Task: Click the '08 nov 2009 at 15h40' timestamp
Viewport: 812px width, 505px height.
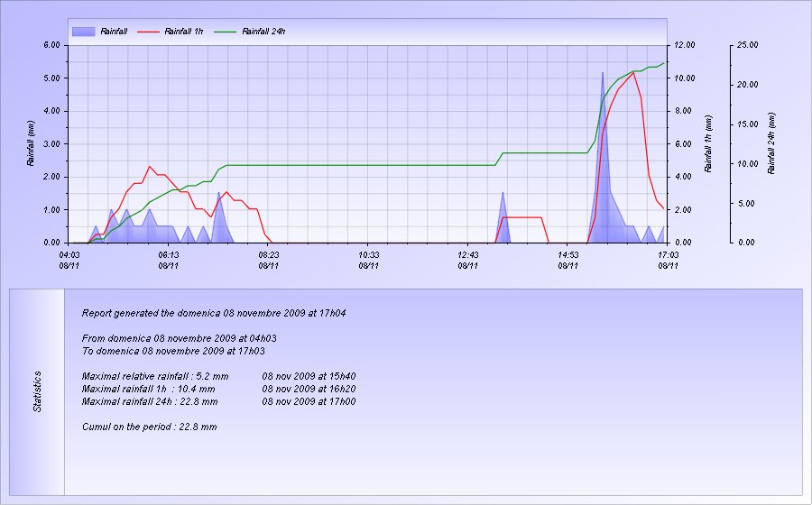Action: (309, 376)
